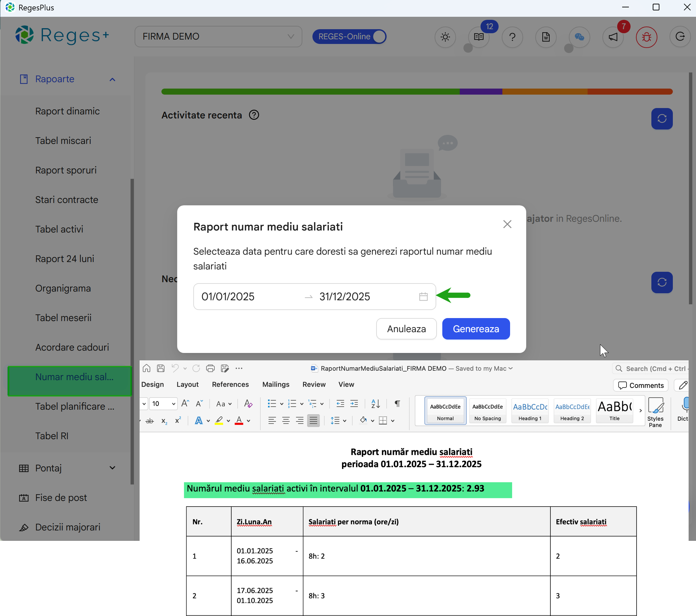The image size is (696, 616).
Task: Click the 01/01/2025 date range field
Action: [x=228, y=296]
